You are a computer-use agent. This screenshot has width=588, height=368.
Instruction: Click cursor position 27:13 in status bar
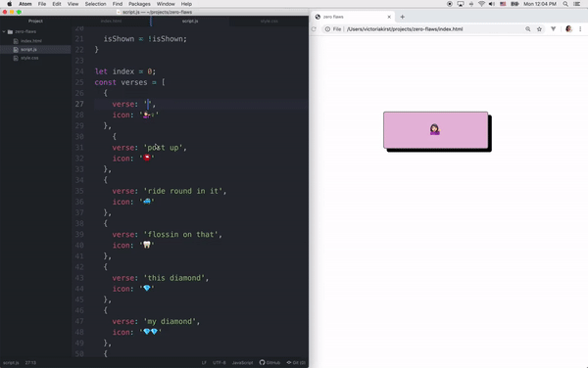click(x=30, y=363)
